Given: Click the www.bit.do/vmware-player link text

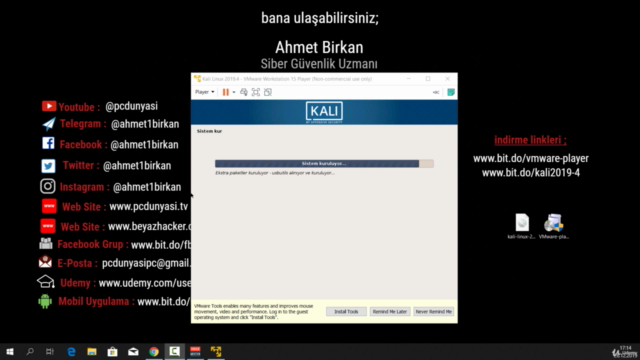Looking at the screenshot, I should [x=531, y=158].
